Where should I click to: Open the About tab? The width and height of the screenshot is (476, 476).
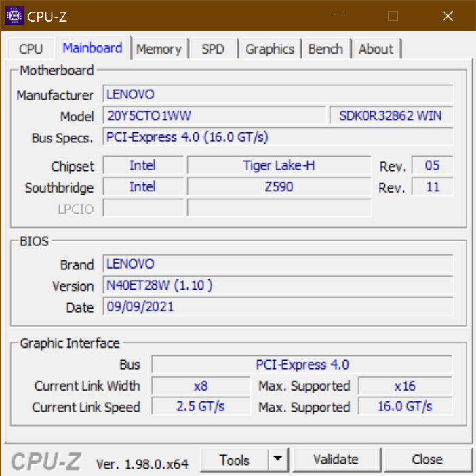[x=376, y=49]
